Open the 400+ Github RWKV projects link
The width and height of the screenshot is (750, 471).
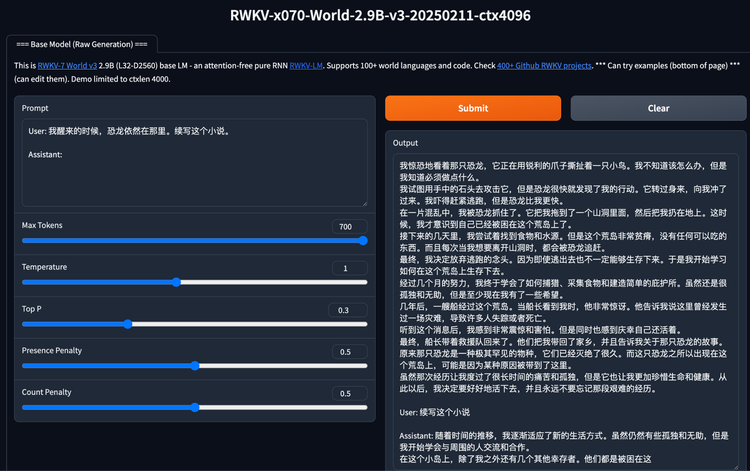pyautogui.click(x=544, y=66)
